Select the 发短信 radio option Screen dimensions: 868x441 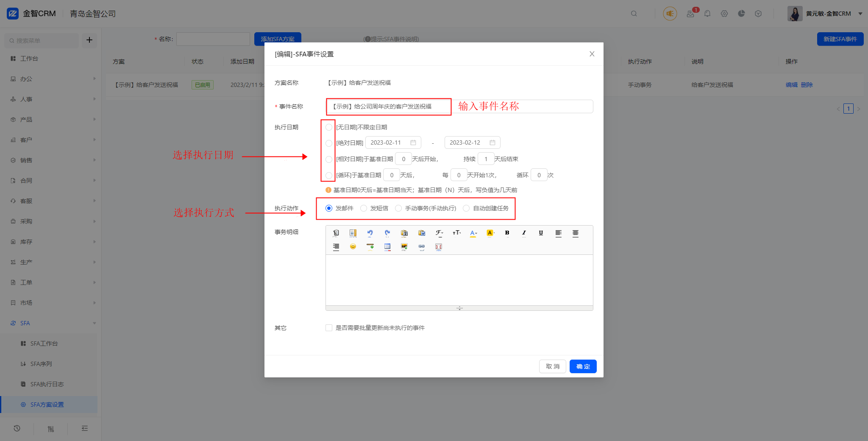pyautogui.click(x=364, y=208)
